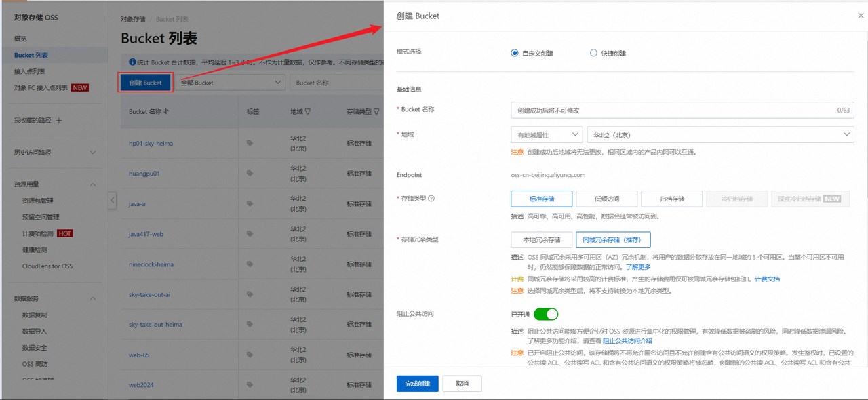The image size is (868, 400).
Task: Click the plus icon beside 我收藏的路径
Action: [x=58, y=120]
